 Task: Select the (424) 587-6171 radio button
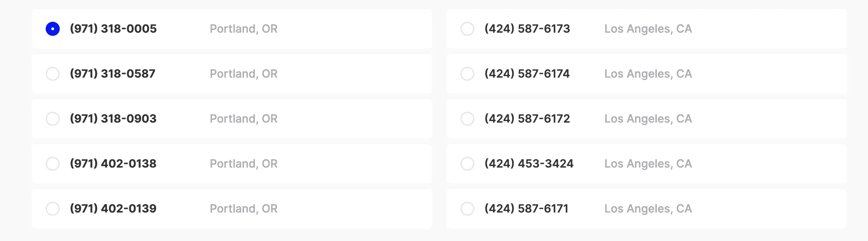tap(467, 209)
